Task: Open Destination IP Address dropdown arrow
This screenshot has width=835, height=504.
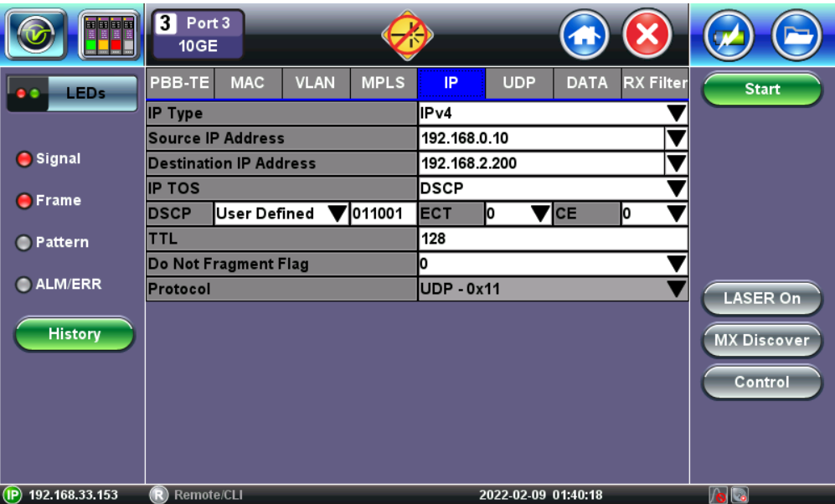Action: [677, 163]
